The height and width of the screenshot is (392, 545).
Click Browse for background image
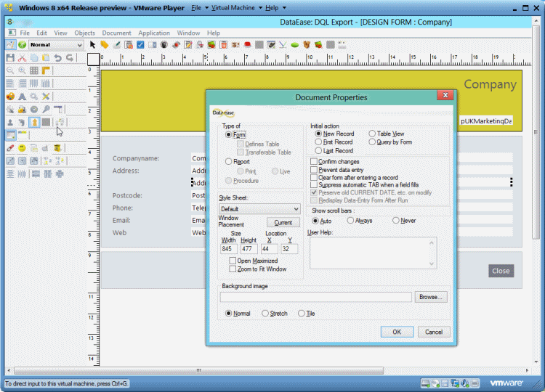(x=431, y=297)
